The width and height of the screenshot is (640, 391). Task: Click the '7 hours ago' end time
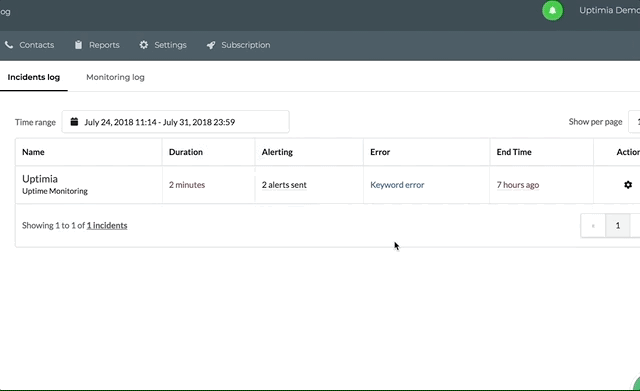[x=518, y=185]
